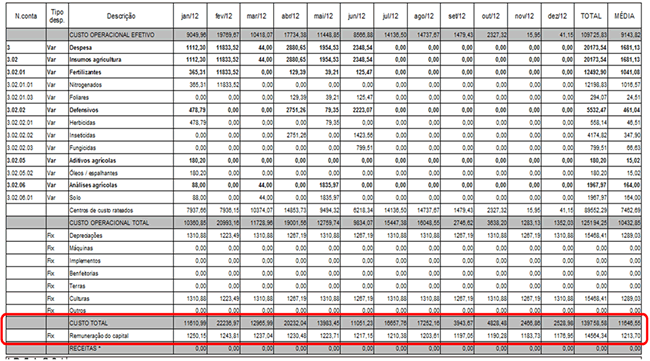Click the TOTAL column header
This screenshot has width=650, height=361.
click(591, 16)
